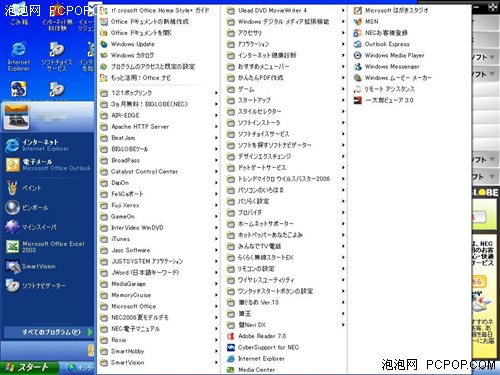The image size is (500, 375).
Task: Open Microsoft Office Outlook email pin
Action: click(x=47, y=165)
